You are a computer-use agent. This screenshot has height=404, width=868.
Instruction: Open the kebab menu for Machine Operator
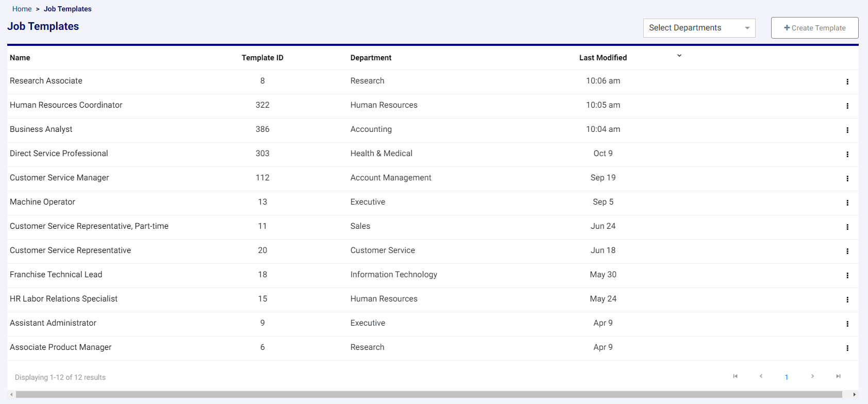[x=847, y=203]
